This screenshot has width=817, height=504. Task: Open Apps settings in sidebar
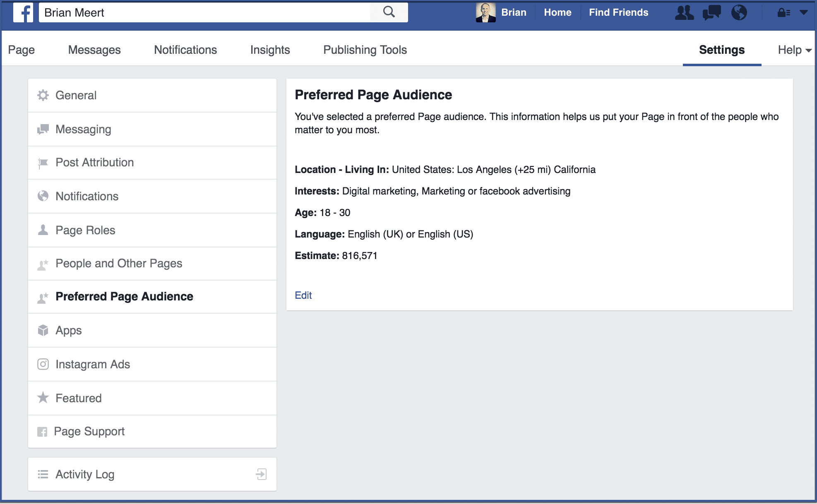[152, 330]
